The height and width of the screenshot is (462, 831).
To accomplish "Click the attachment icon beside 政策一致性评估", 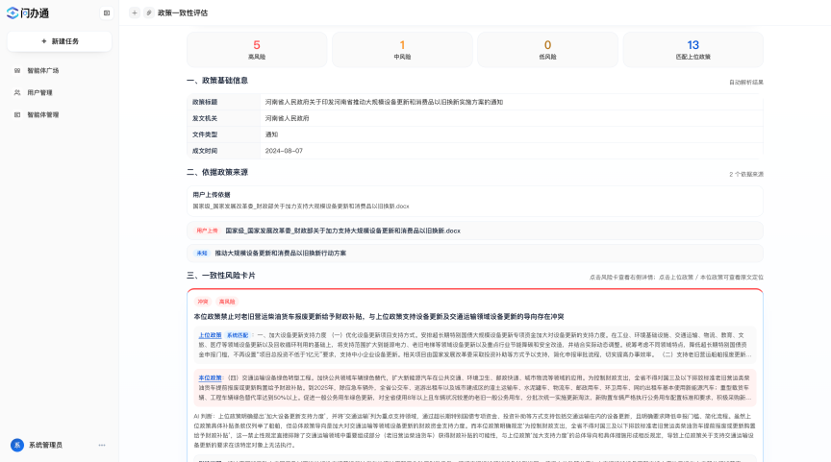I will [x=149, y=13].
